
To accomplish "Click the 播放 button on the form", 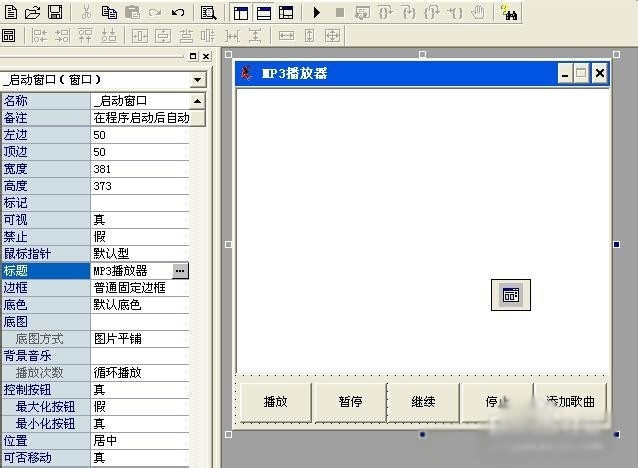I will click(x=275, y=402).
